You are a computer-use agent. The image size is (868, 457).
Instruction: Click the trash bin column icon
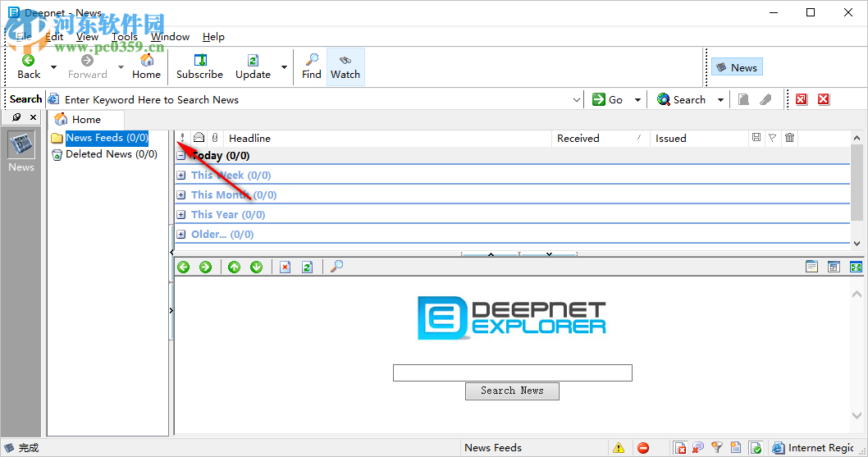789,137
